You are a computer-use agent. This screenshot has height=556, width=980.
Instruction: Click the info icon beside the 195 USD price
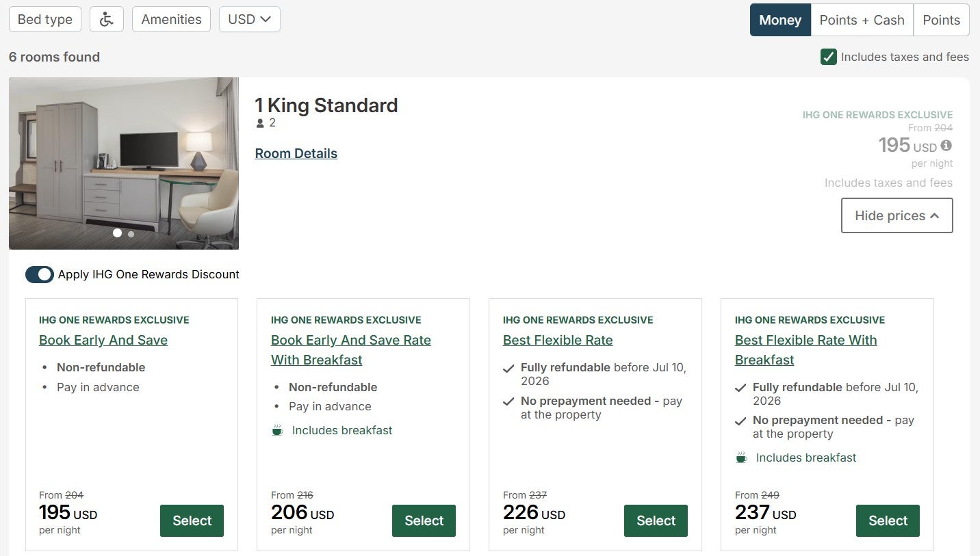tap(946, 145)
